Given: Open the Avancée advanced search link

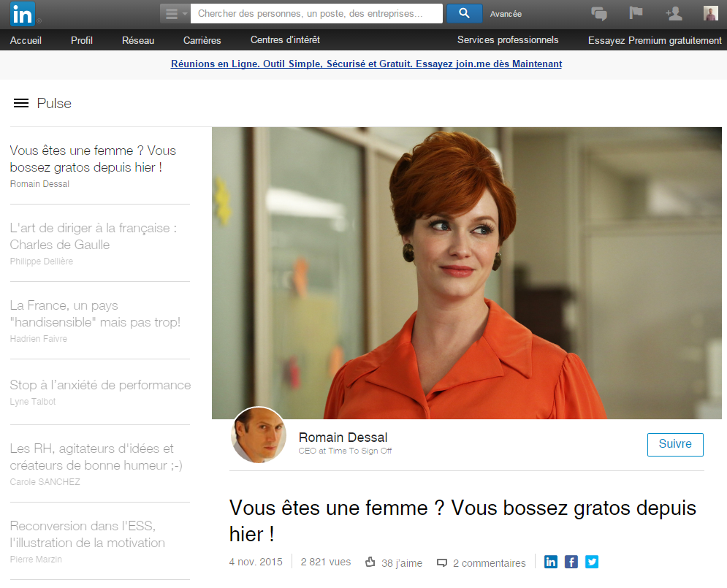Looking at the screenshot, I should 506,14.
